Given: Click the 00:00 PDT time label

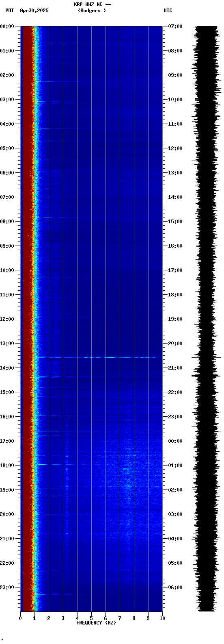Looking at the screenshot, I should point(7,26).
